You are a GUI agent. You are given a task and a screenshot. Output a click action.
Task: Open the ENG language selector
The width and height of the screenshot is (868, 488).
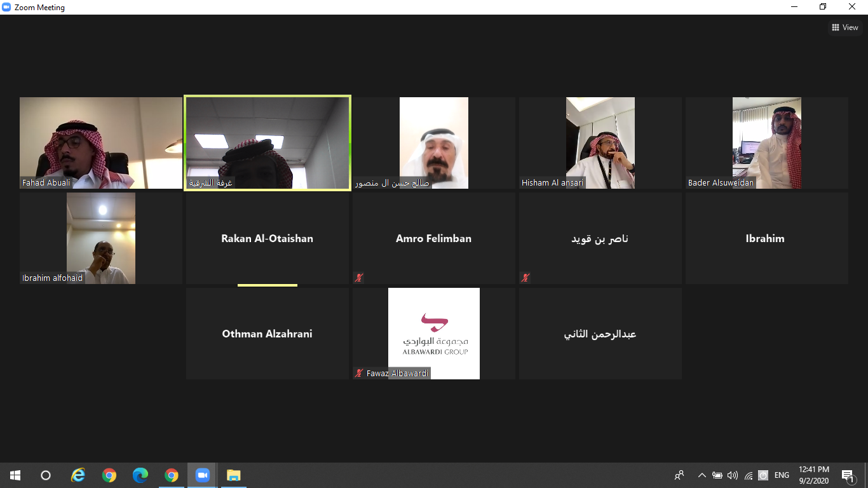[782, 475]
